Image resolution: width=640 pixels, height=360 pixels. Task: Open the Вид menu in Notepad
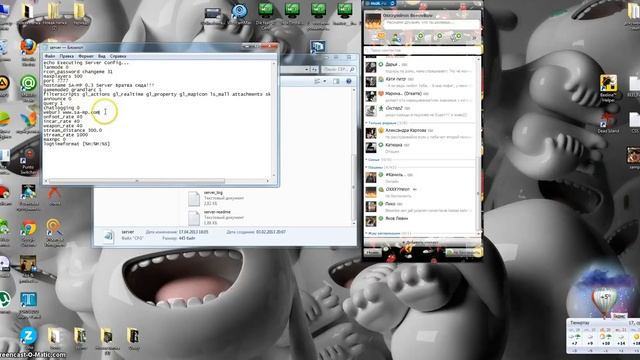pyautogui.click(x=102, y=56)
